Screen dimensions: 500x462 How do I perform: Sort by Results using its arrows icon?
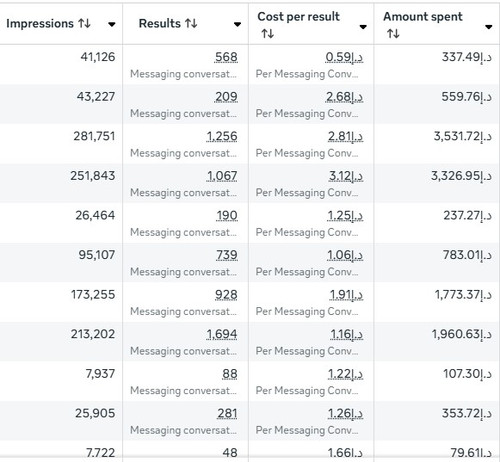191,23
